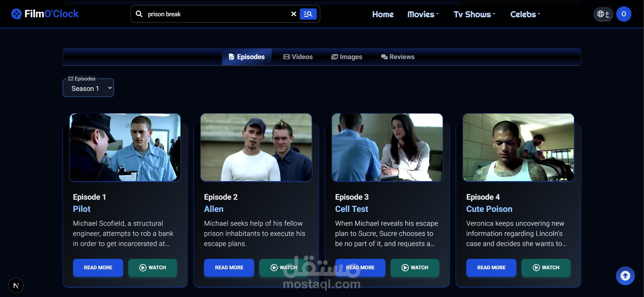Viewport: 644px width, 297px height.
Task: Switch to the Videos tab
Action: point(298,57)
